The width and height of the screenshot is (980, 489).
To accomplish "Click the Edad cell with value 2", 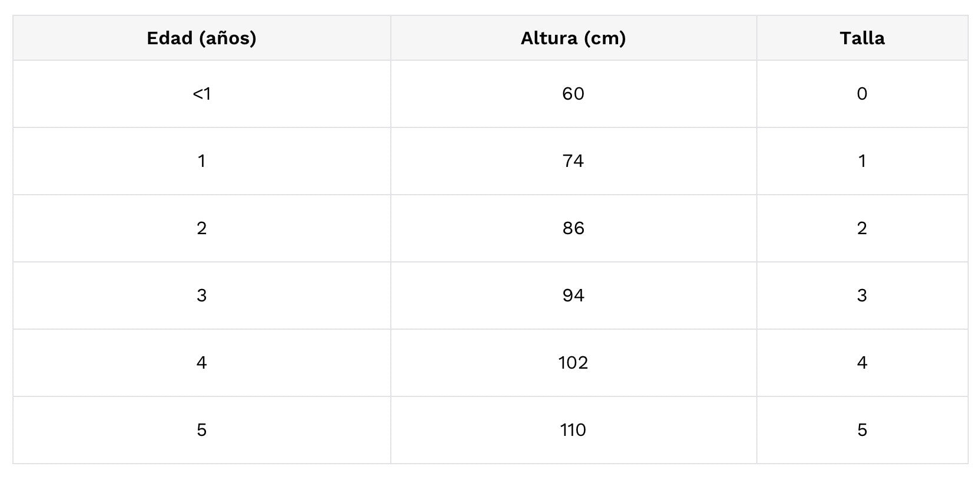I will click(201, 228).
